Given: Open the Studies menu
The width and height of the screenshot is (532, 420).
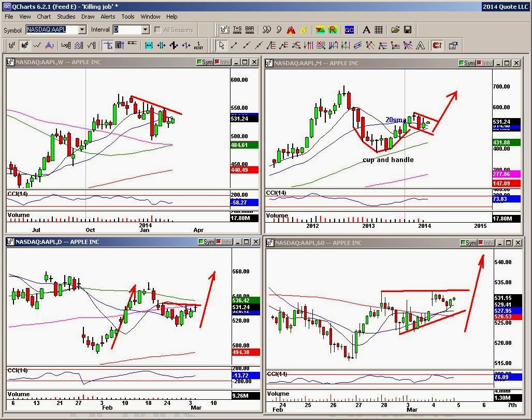Looking at the screenshot, I should tap(66, 17).
